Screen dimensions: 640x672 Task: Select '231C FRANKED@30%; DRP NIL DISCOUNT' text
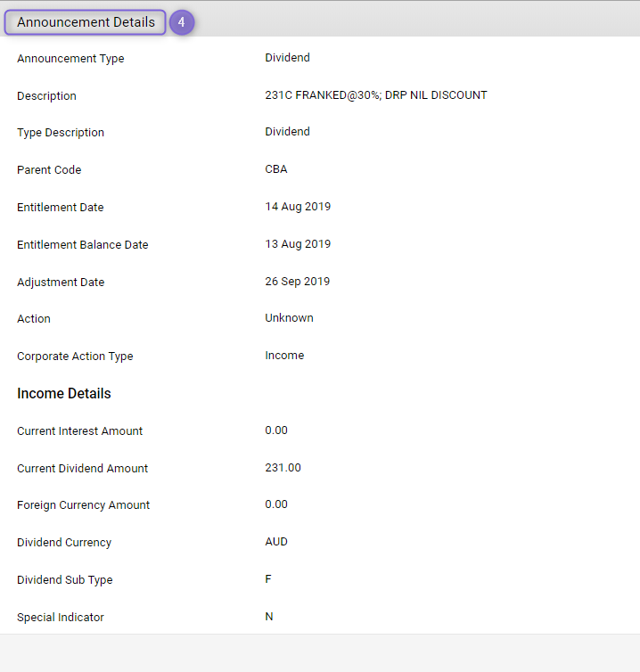[x=376, y=95]
